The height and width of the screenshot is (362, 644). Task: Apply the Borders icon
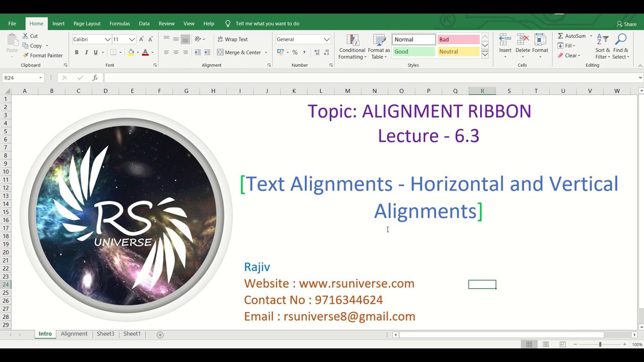coord(113,52)
